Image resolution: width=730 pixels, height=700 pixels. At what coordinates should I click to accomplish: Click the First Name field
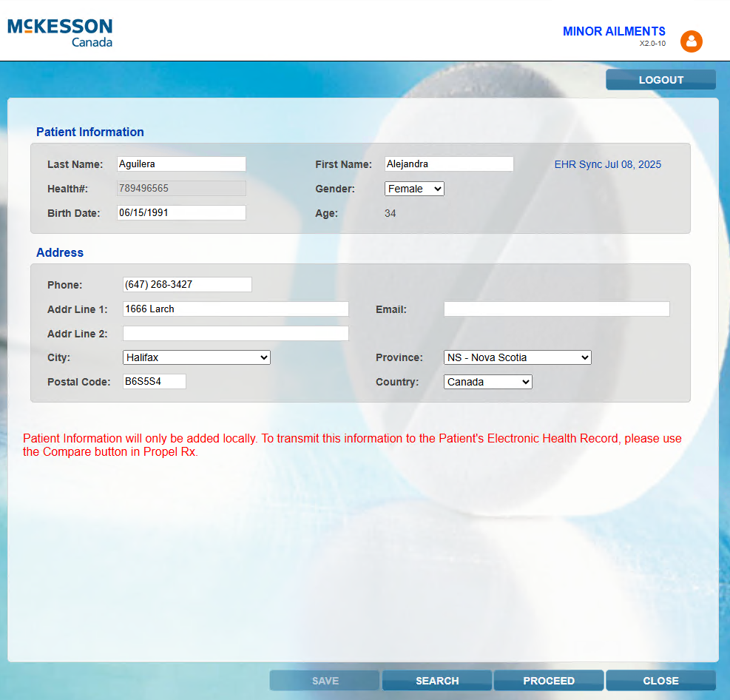point(449,164)
